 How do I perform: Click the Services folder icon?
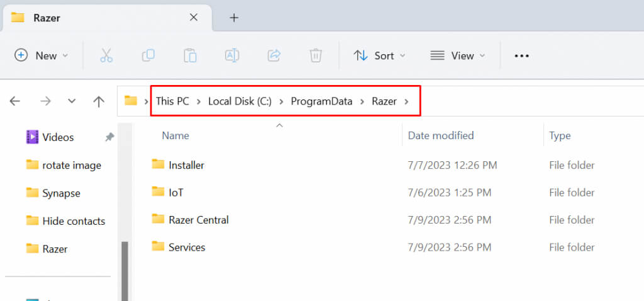click(158, 247)
